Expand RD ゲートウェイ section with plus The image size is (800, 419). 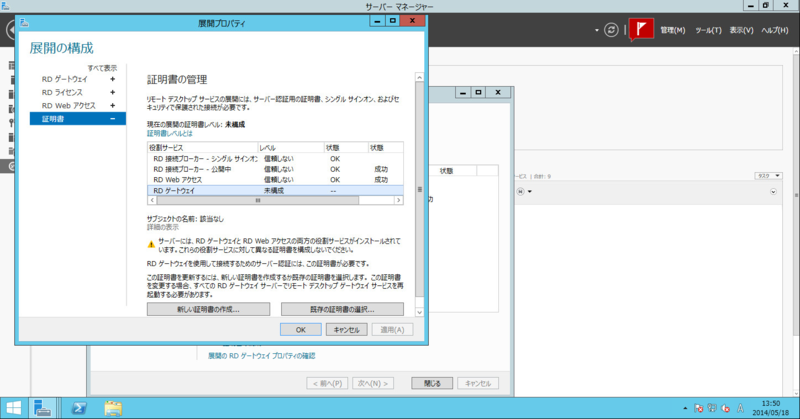tap(112, 79)
